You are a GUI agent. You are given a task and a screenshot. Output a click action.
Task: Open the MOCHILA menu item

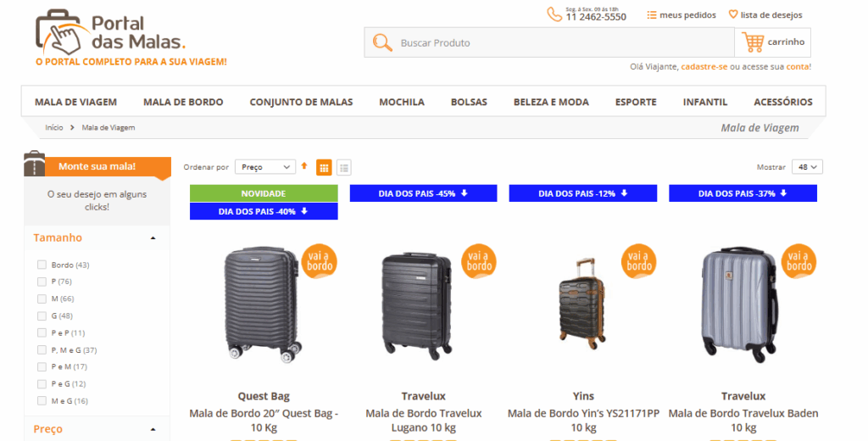click(402, 102)
